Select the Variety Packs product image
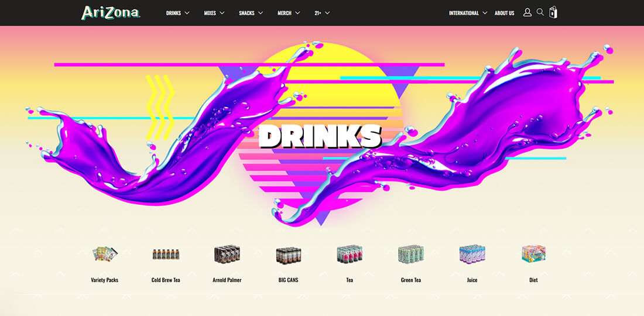 [105, 253]
